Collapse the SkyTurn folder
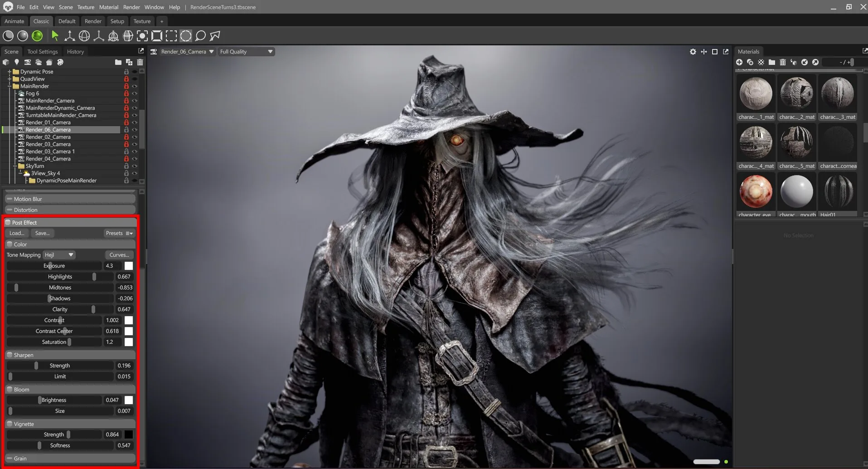Screen dimensions: 868x469 point(15,166)
